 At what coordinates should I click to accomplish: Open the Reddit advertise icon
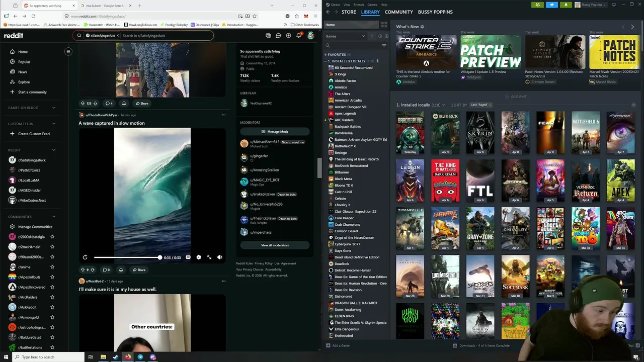tap(268, 36)
